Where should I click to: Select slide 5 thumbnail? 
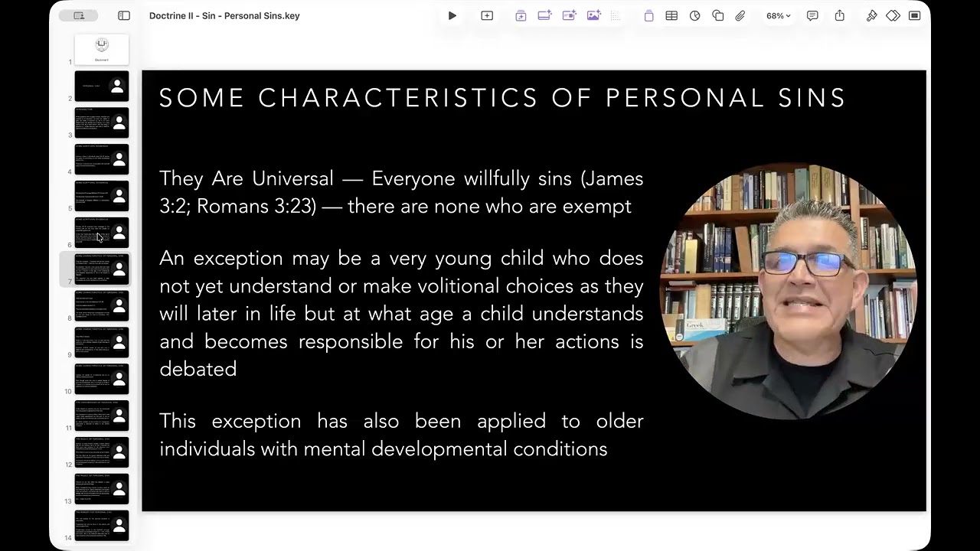[102, 196]
